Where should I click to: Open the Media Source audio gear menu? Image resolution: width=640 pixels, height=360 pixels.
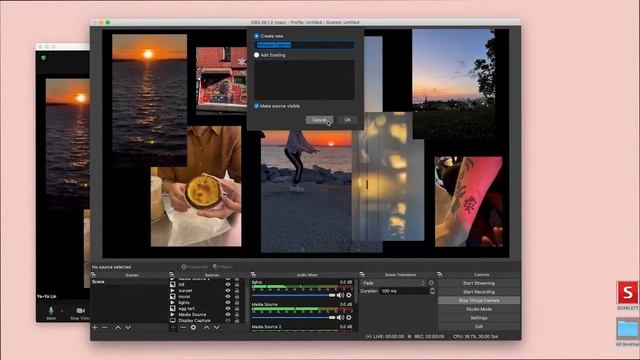pyautogui.click(x=349, y=317)
